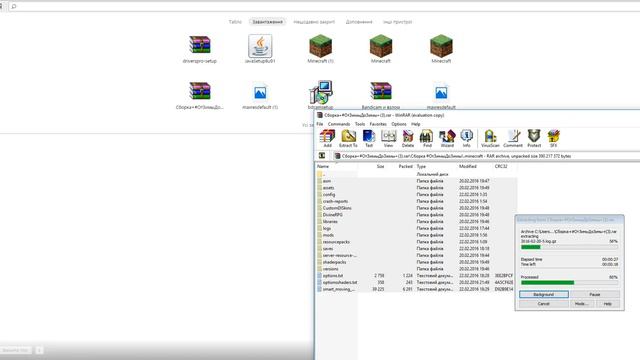640x360 pixels.
Task: Select the bdcamsetup installer download
Action: (x=320, y=95)
